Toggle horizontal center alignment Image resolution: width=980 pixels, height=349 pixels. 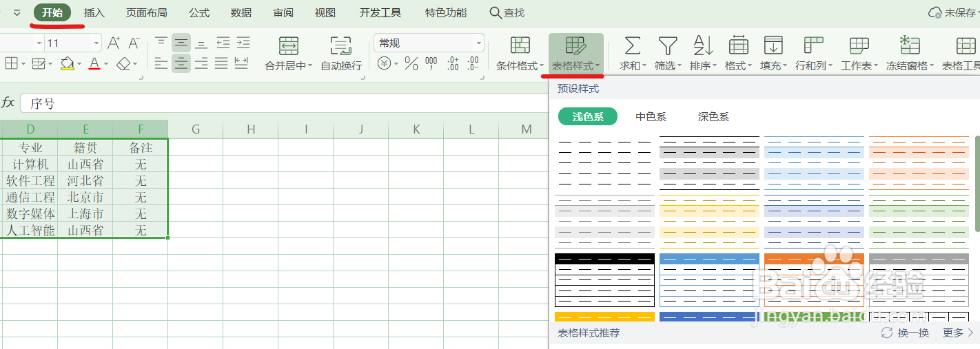pos(181,64)
